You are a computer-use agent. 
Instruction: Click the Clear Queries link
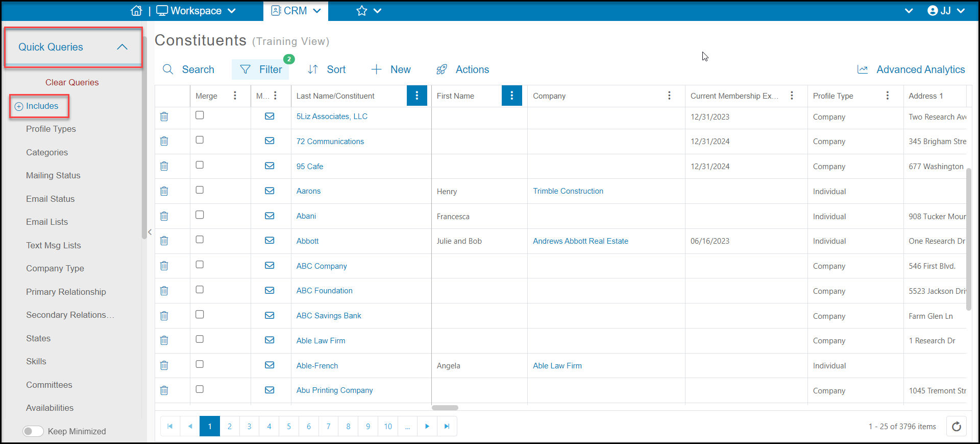tap(72, 82)
